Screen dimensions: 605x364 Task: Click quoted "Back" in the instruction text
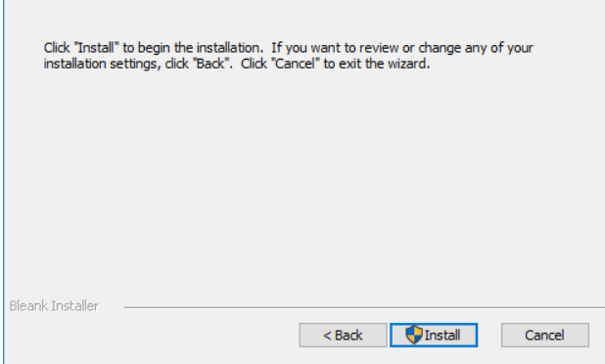click(x=210, y=64)
